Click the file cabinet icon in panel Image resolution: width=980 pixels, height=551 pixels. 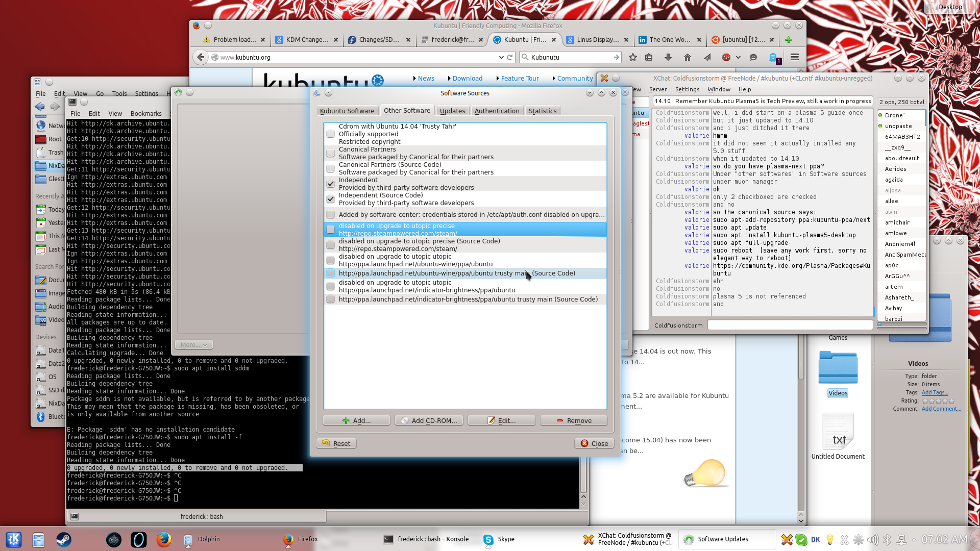coord(39,539)
